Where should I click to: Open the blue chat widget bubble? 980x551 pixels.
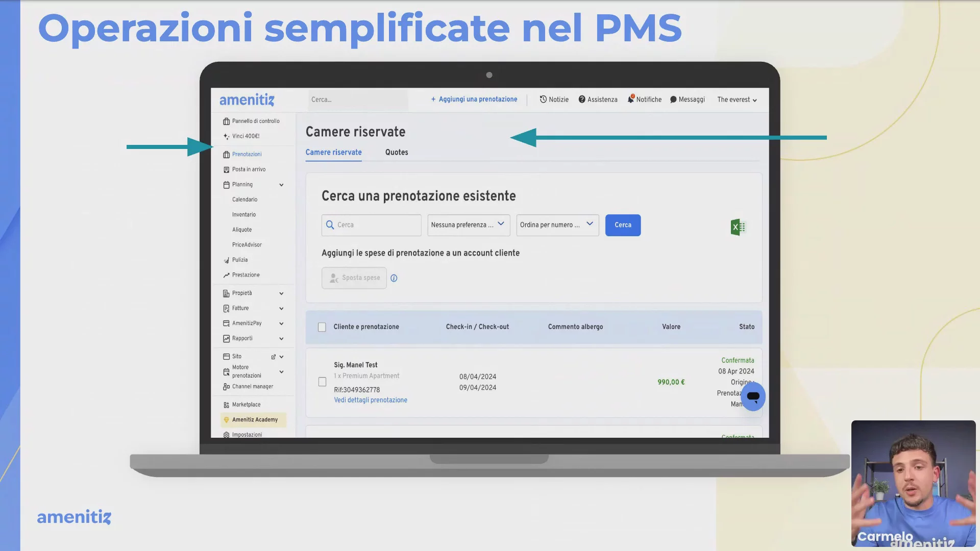(753, 396)
